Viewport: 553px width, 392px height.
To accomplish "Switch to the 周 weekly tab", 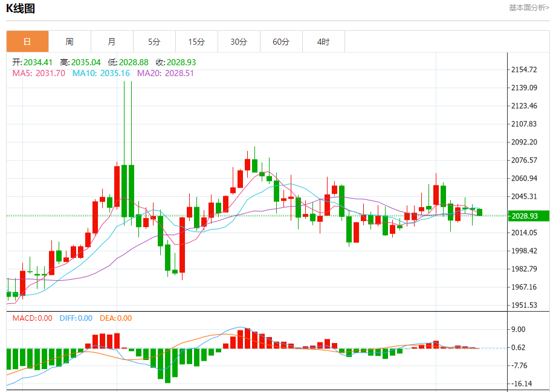I will pyautogui.click(x=70, y=42).
